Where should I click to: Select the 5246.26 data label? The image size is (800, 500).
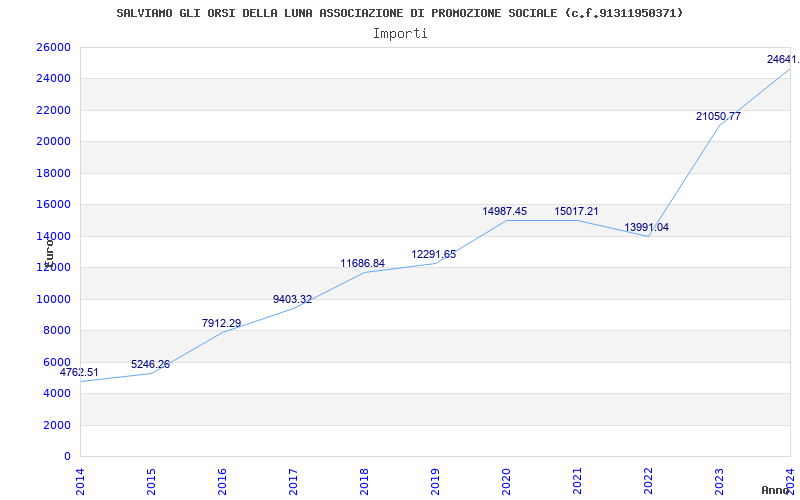(x=151, y=364)
